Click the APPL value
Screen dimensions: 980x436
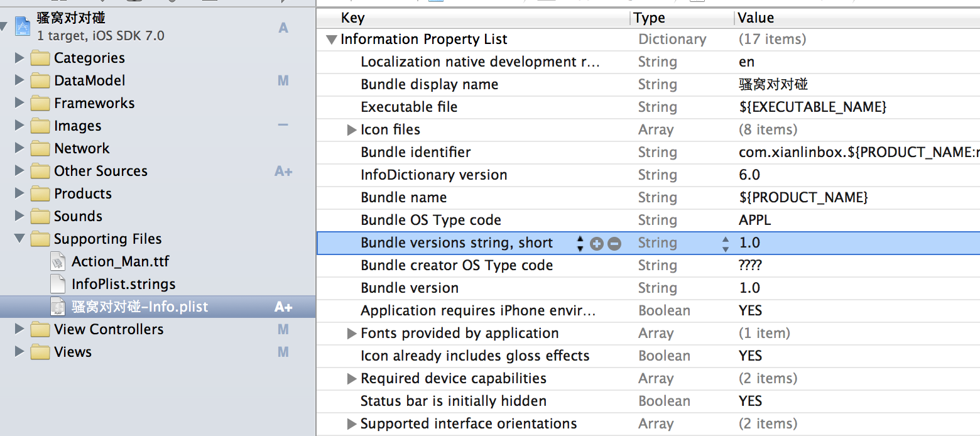pos(755,221)
